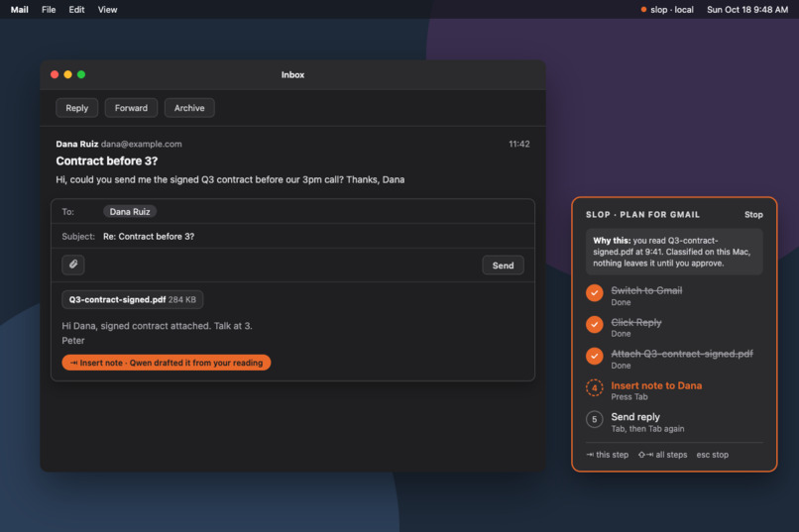Click the 11:42 timestamp
This screenshot has height=532, width=799.
(518, 144)
